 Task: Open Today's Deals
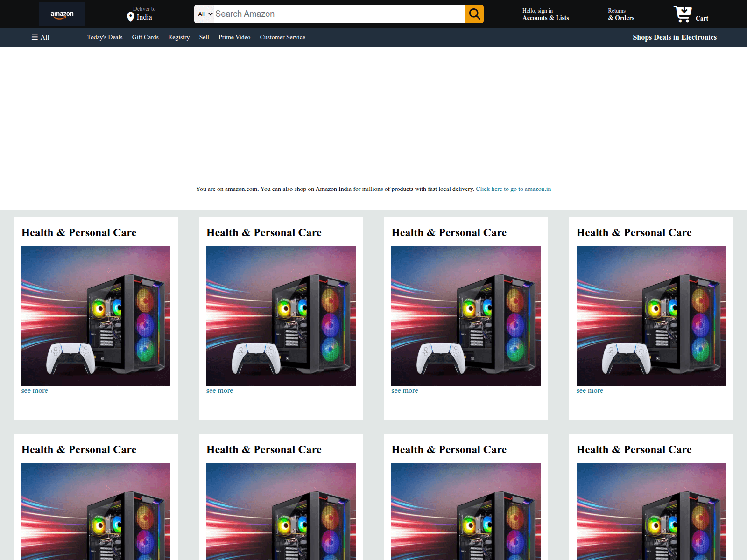(105, 37)
